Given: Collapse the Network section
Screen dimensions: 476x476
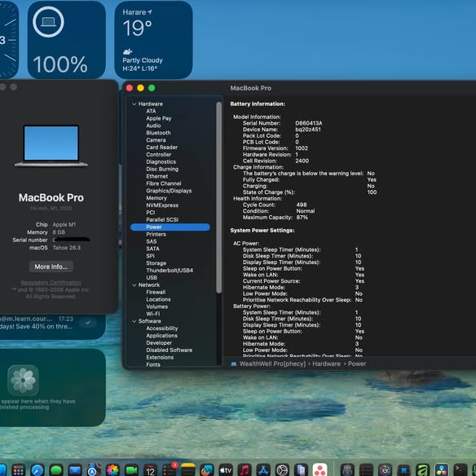Looking at the screenshot, I should click(x=134, y=285).
